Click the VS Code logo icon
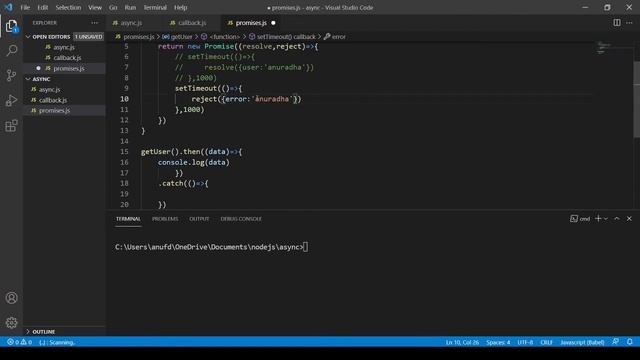 tap(9, 7)
